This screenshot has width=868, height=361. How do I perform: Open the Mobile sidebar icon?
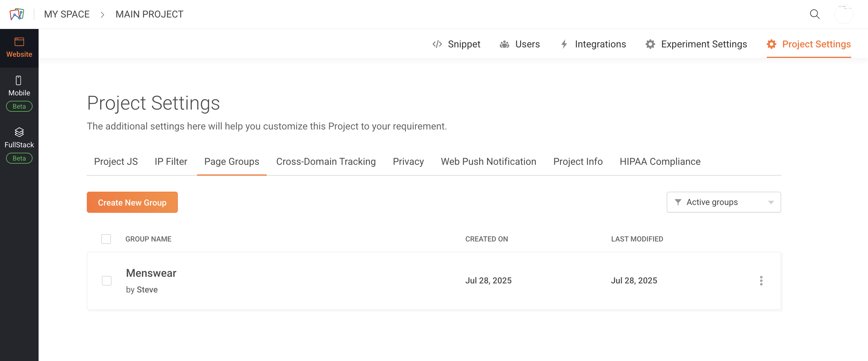pos(19,80)
